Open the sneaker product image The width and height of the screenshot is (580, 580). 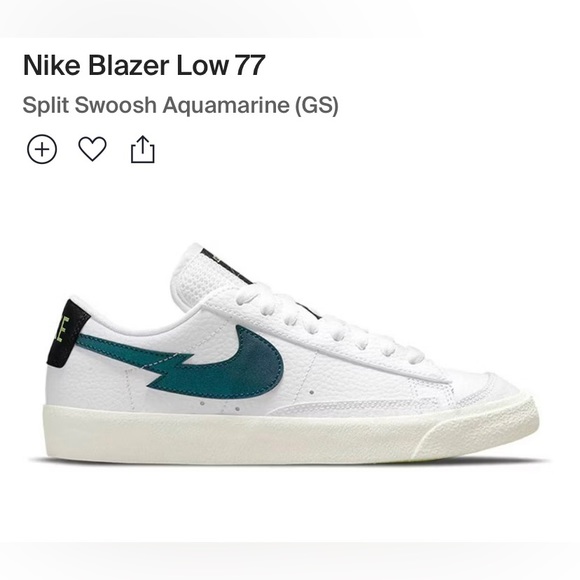tap(292, 354)
